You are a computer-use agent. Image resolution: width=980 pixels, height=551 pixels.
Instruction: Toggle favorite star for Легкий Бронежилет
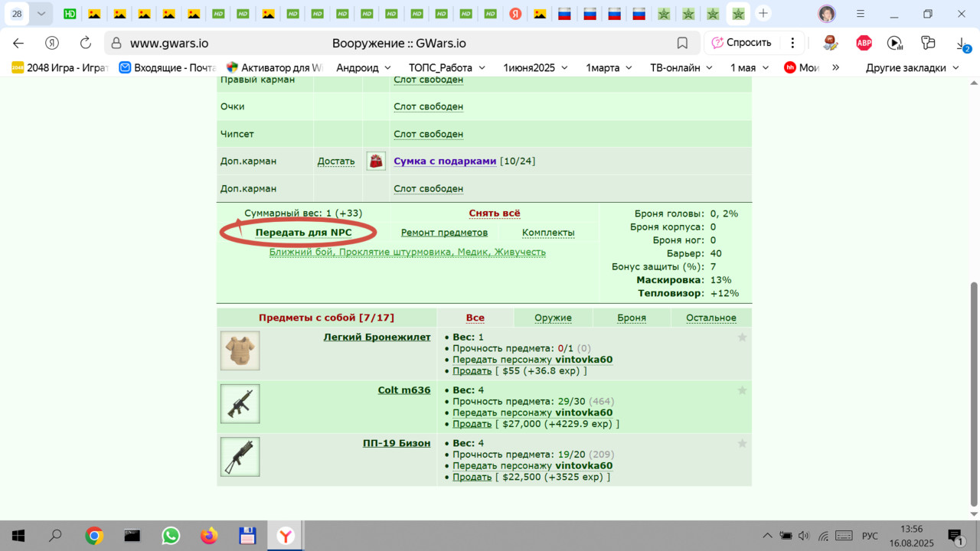pos(742,337)
